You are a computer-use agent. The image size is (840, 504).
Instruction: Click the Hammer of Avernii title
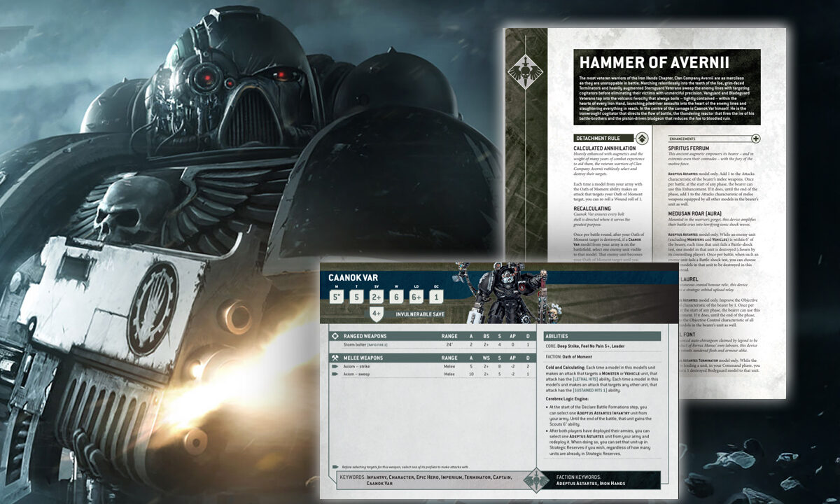pyautogui.click(x=666, y=61)
